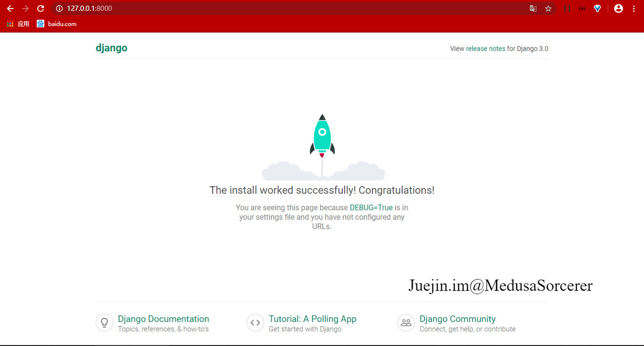Image resolution: width=644 pixels, height=346 pixels.
Task: Open the apps grid shortcut
Action: [x=18, y=24]
